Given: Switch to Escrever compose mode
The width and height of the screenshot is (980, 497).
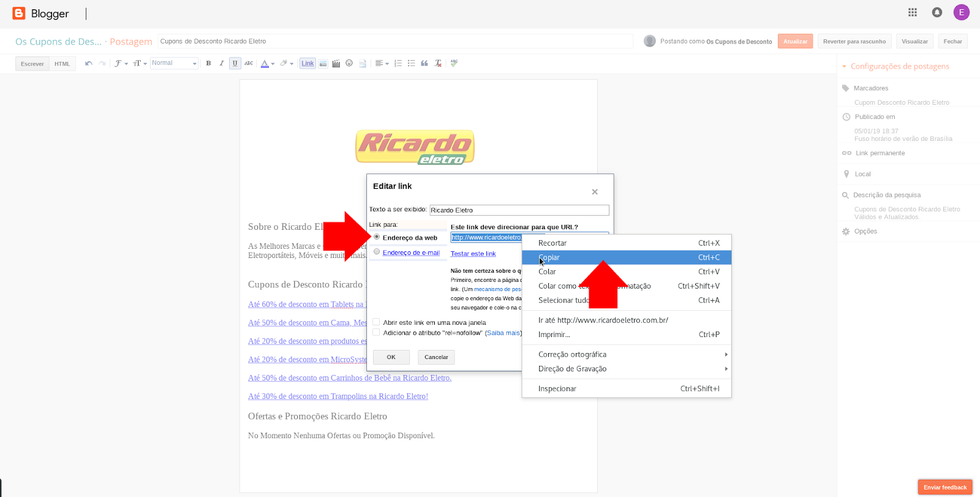Looking at the screenshot, I should [x=32, y=64].
